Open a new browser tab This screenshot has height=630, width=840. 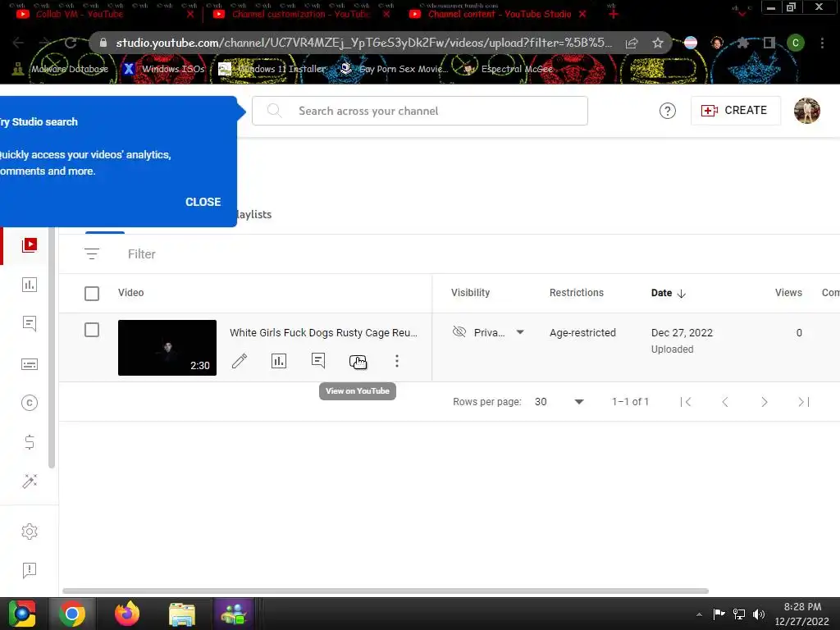pos(614,14)
